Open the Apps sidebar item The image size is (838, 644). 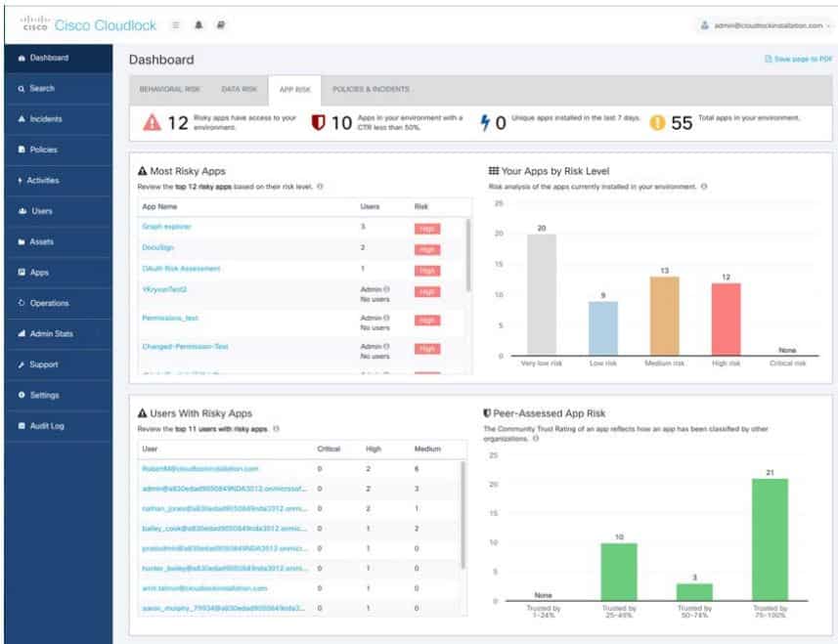click(59, 273)
